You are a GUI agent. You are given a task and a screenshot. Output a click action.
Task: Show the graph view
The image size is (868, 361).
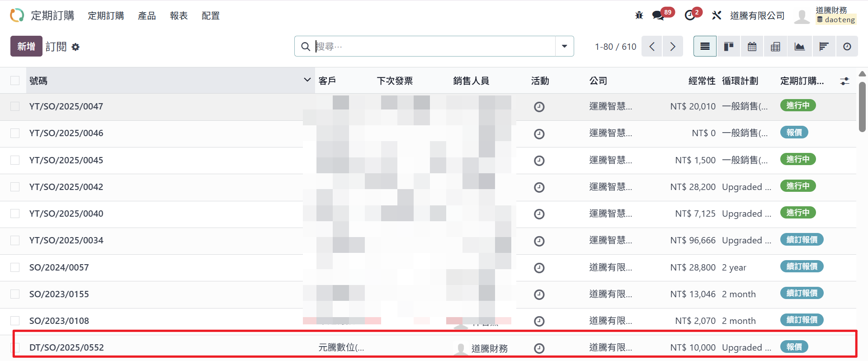tap(799, 47)
